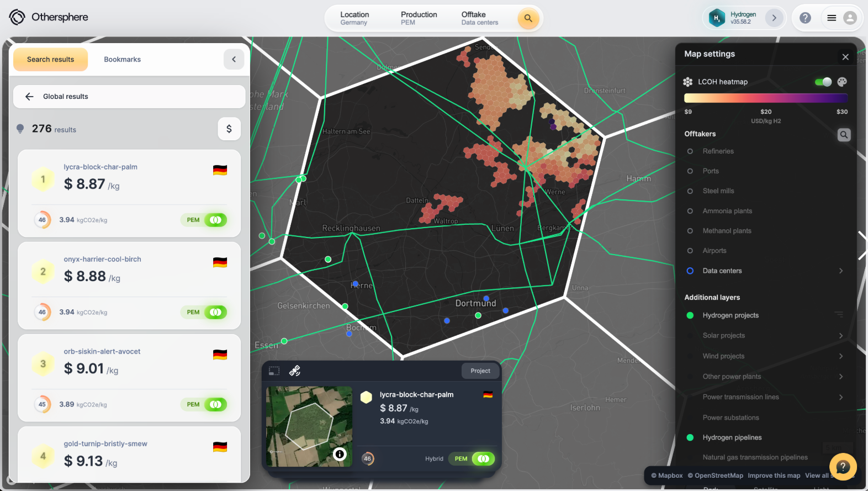Switch to the Bookmarks tab
The height and width of the screenshot is (491, 868).
click(x=122, y=60)
